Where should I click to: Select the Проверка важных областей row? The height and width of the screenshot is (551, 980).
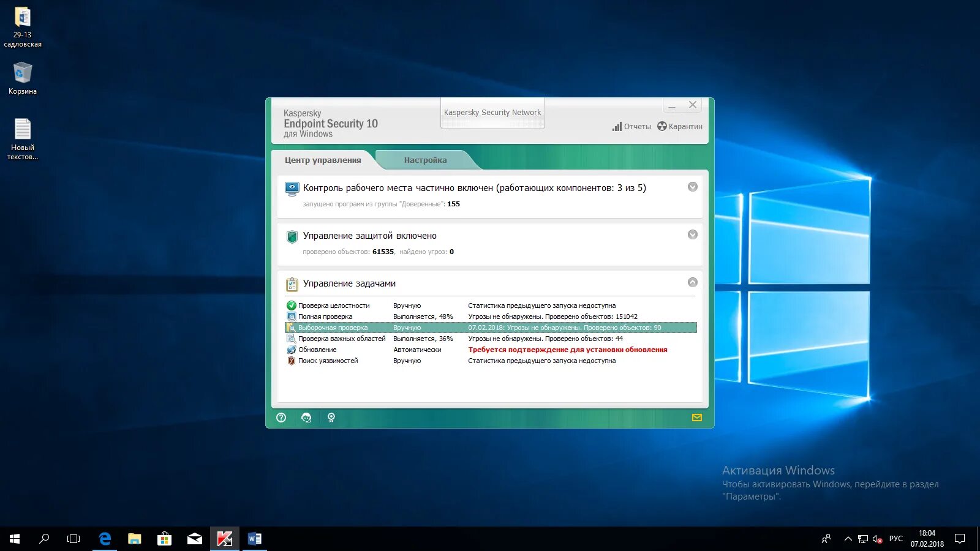coord(491,339)
